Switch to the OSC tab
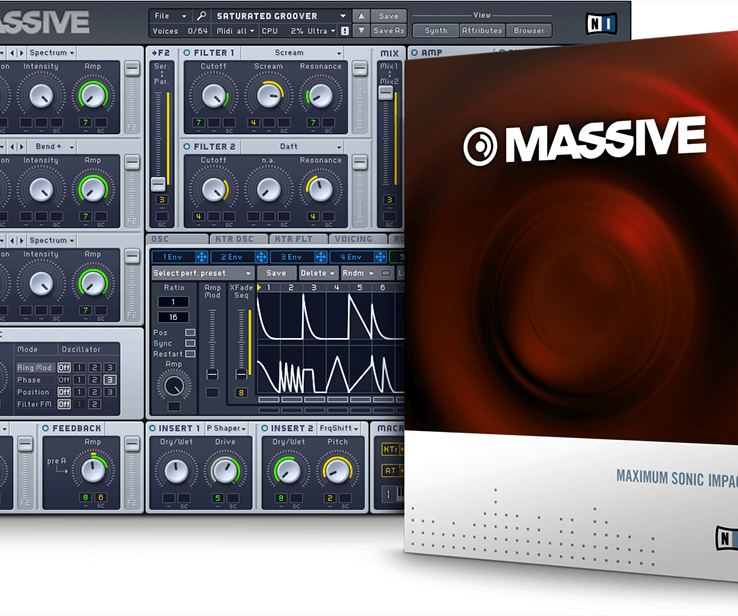 [177, 239]
